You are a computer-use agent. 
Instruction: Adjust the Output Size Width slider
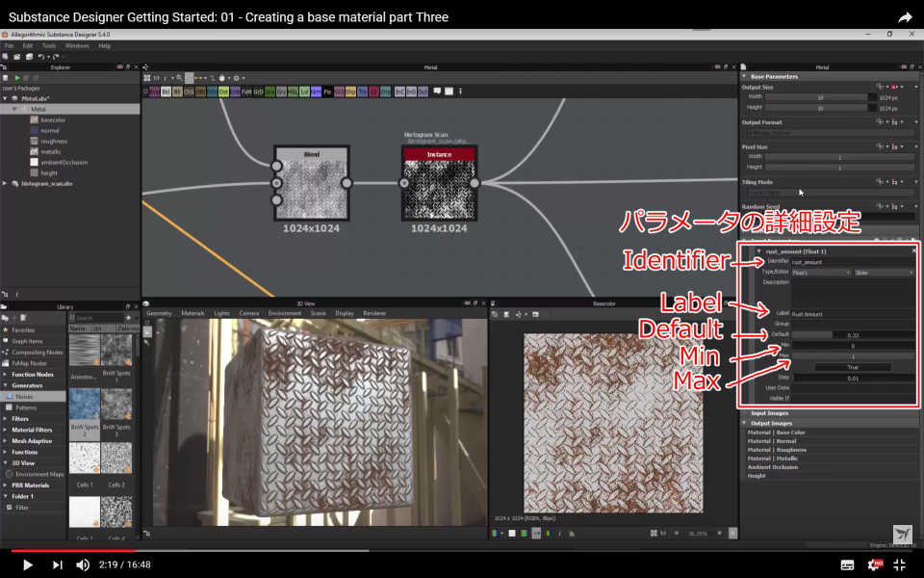821,97
